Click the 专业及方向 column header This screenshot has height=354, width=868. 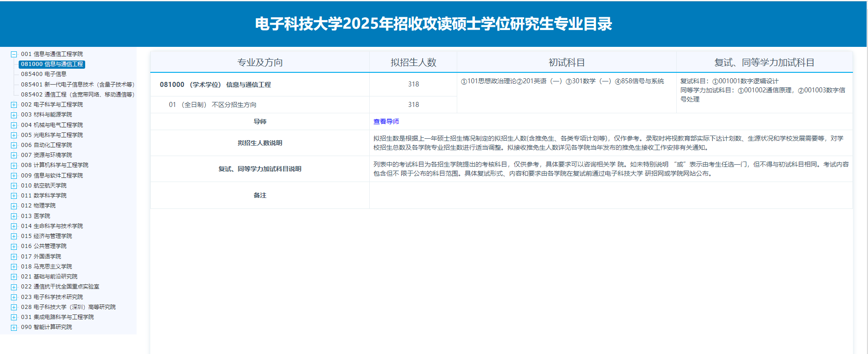[x=260, y=62]
